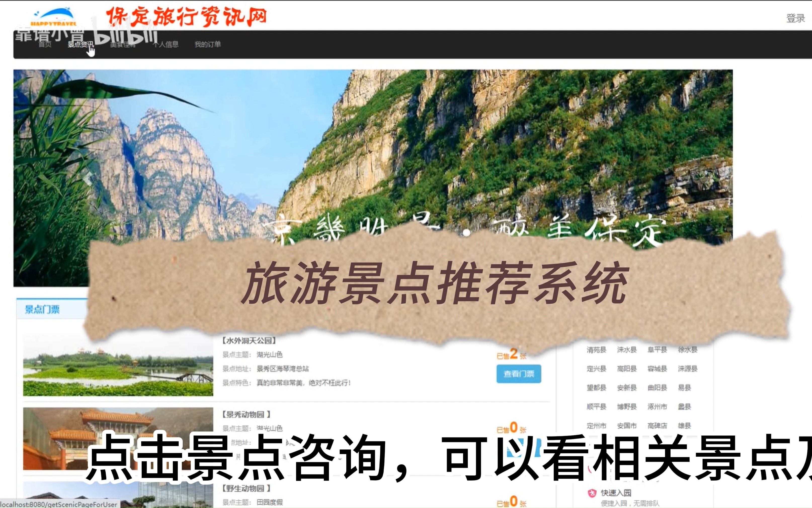Screen dimensions: 812x508
Task: Click the 田园度假 theme text
Action: tap(270, 502)
